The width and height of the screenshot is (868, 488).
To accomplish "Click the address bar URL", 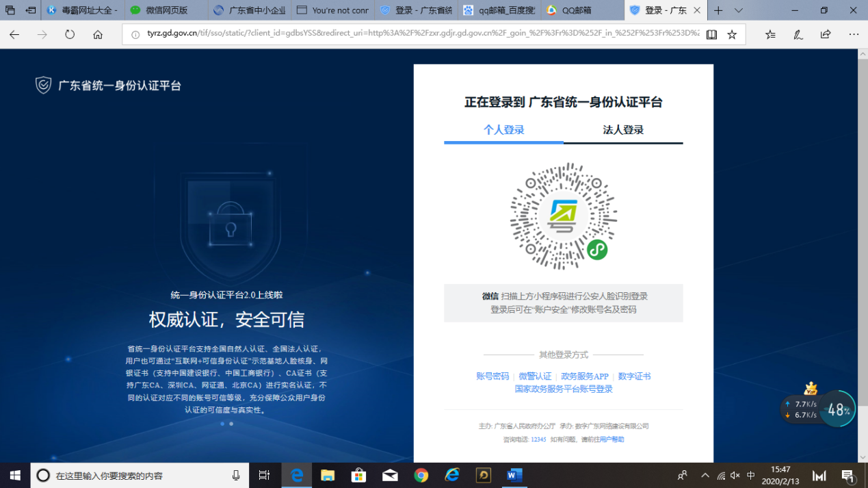I will pyautogui.click(x=423, y=34).
